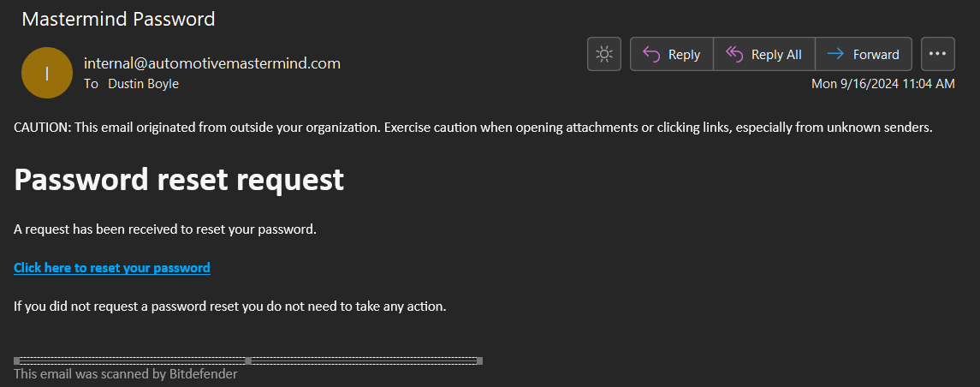Viewport: 980px width, 387px height.
Task: Click the CAUTION external email warning text
Action: pyautogui.click(x=472, y=128)
